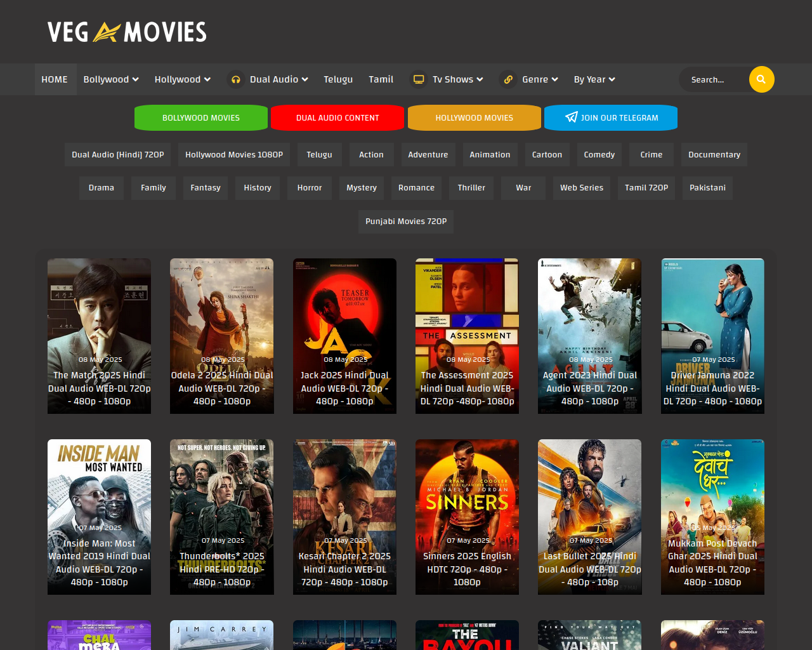Click the VegaMovies logo

pos(127,32)
